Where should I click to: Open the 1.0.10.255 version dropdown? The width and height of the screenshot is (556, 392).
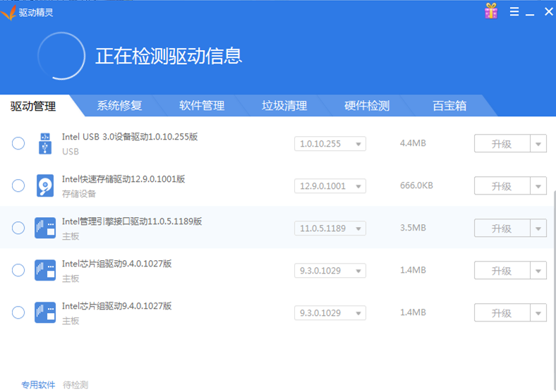pos(330,144)
